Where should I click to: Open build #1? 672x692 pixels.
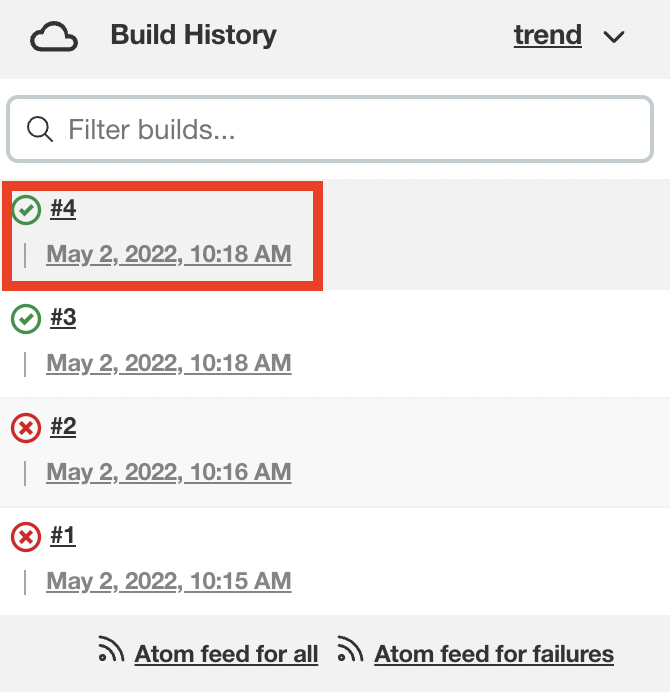coord(63,535)
